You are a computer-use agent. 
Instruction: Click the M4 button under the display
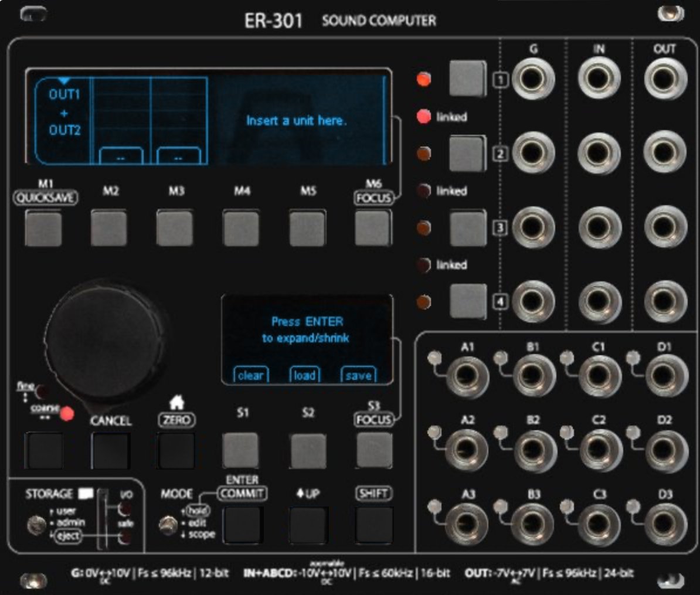click(241, 229)
